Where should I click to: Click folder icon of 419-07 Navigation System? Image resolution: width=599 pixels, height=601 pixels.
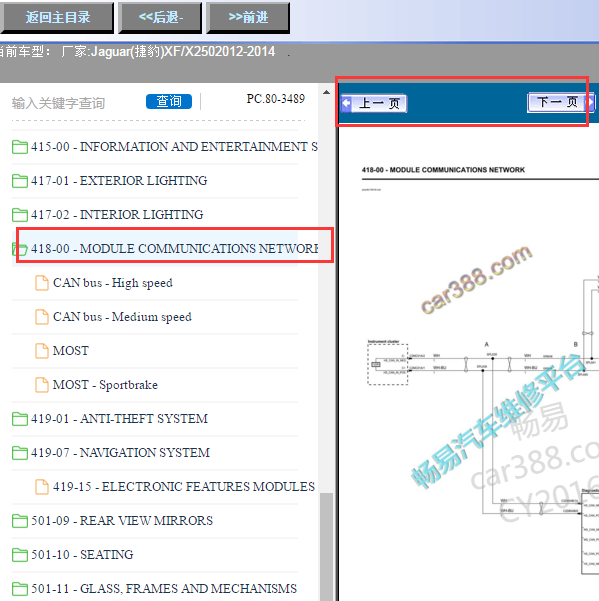20,453
